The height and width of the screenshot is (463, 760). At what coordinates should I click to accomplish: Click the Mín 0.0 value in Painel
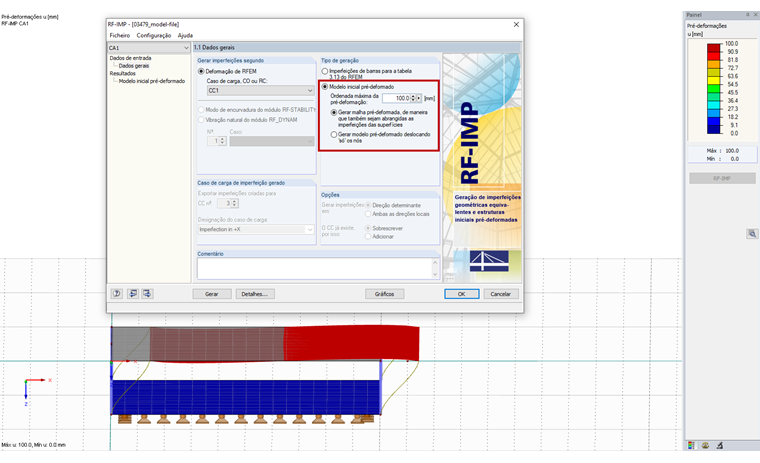pos(735,159)
